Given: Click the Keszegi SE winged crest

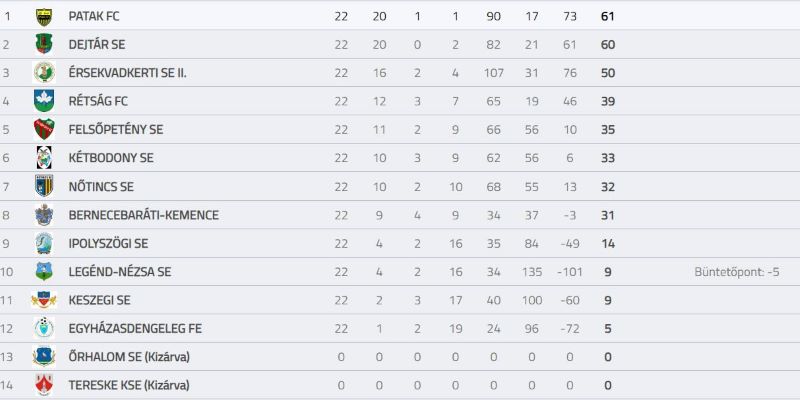Looking at the screenshot, I should (44, 300).
